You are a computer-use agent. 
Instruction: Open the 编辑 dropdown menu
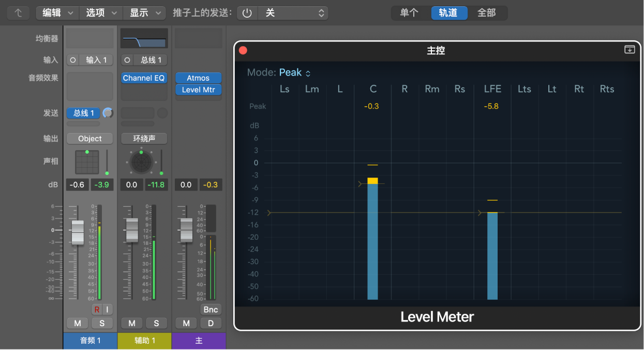(57, 13)
